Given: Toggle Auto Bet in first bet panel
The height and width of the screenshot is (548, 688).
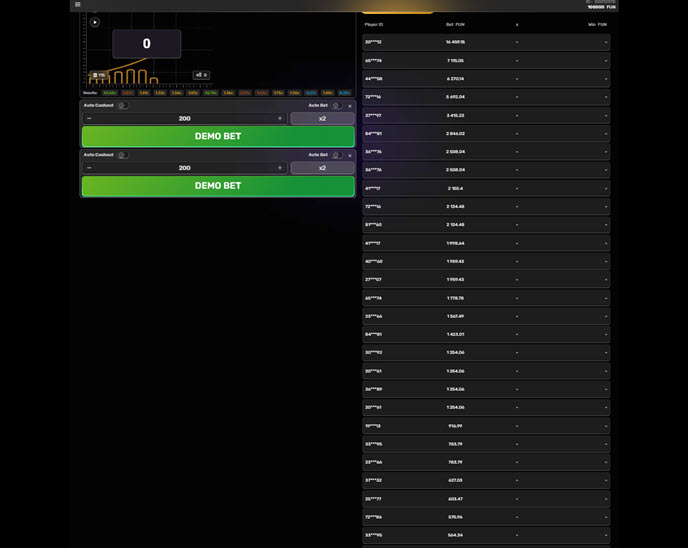Looking at the screenshot, I should pos(337,105).
